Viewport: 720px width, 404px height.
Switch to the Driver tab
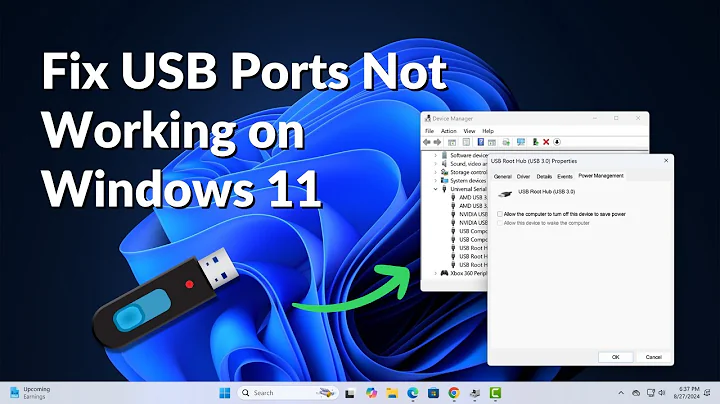(x=523, y=176)
